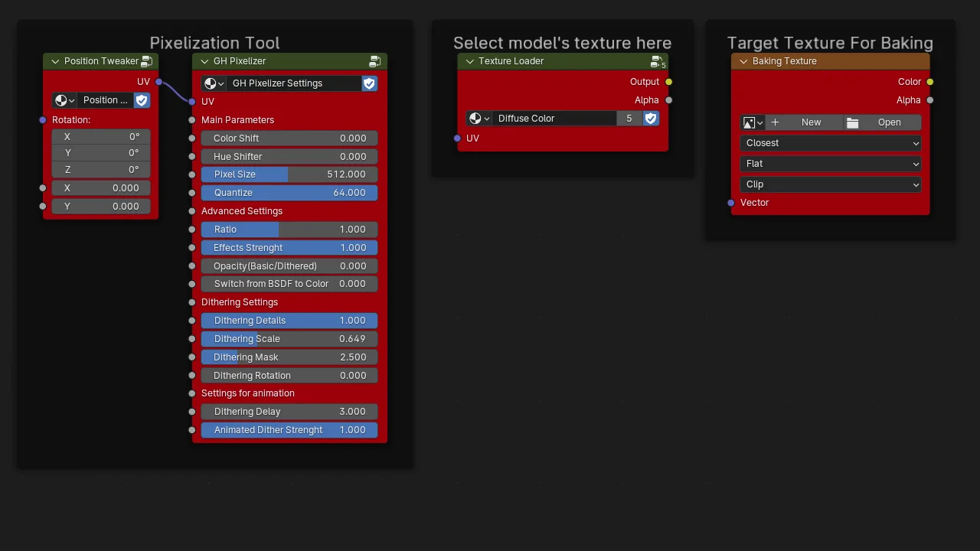Click the datablock icon next to GH Pixelizer Settings
The width and height of the screenshot is (980, 551).
click(x=211, y=83)
